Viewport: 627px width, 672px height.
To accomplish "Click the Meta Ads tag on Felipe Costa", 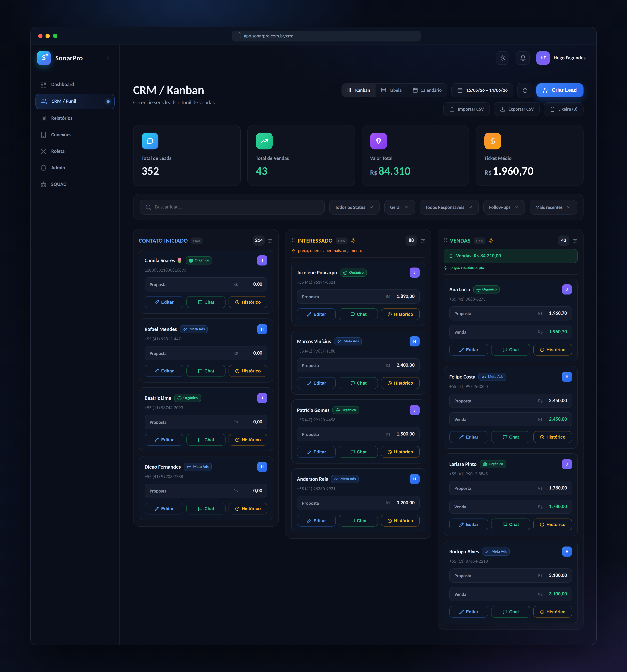I will 492,377.
